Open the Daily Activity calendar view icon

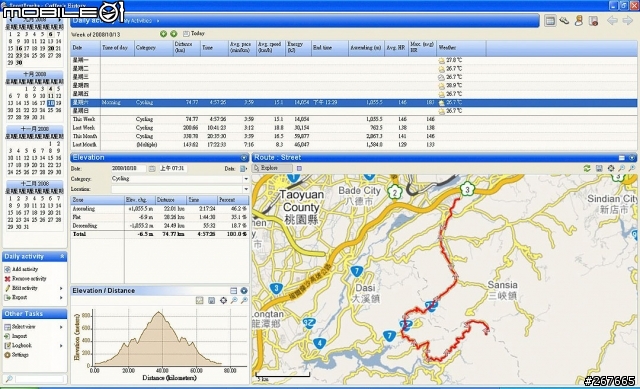[550, 20]
